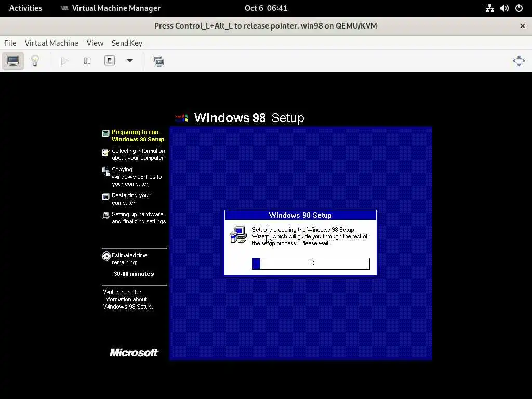This screenshot has width=532, height=399.
Task: Dismiss the release pointer notification
Action: [x=523, y=26]
